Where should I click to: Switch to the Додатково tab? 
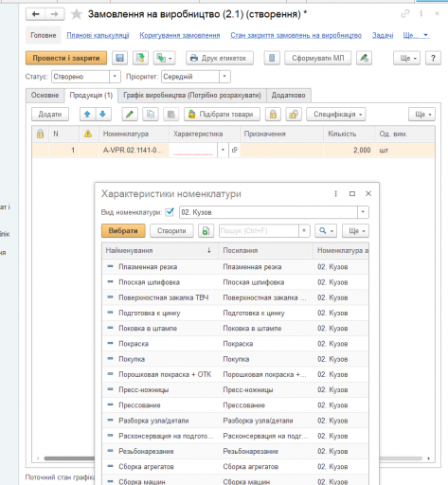[x=289, y=96]
